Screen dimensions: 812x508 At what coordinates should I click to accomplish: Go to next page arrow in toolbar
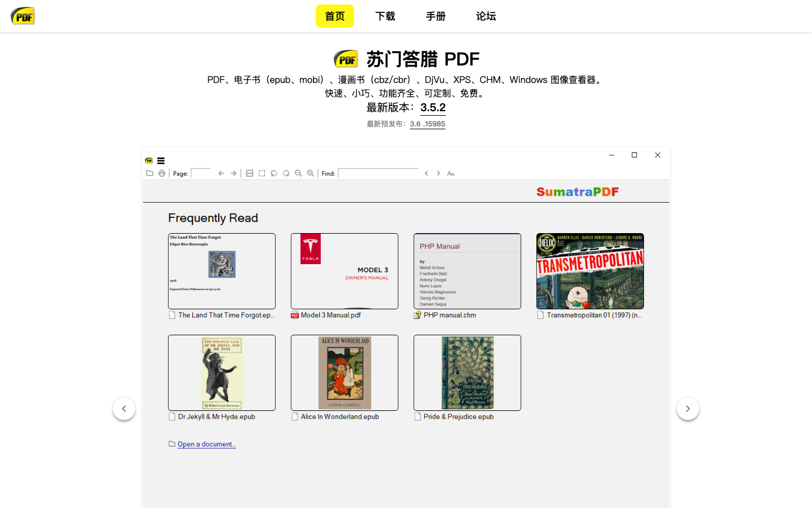pyautogui.click(x=233, y=173)
